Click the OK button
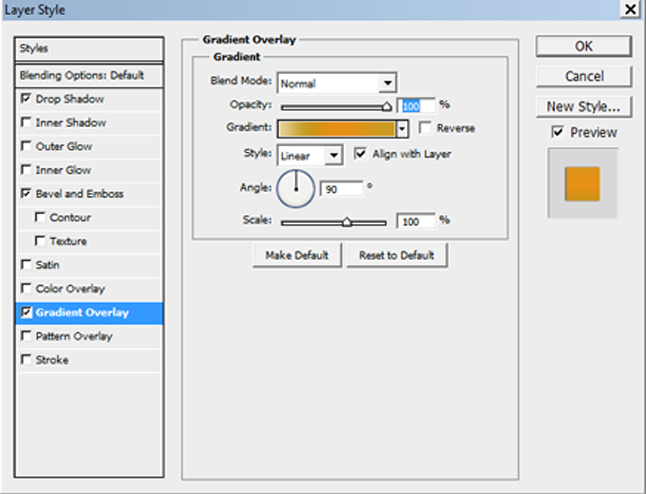The width and height of the screenshot is (646, 494). tap(583, 46)
